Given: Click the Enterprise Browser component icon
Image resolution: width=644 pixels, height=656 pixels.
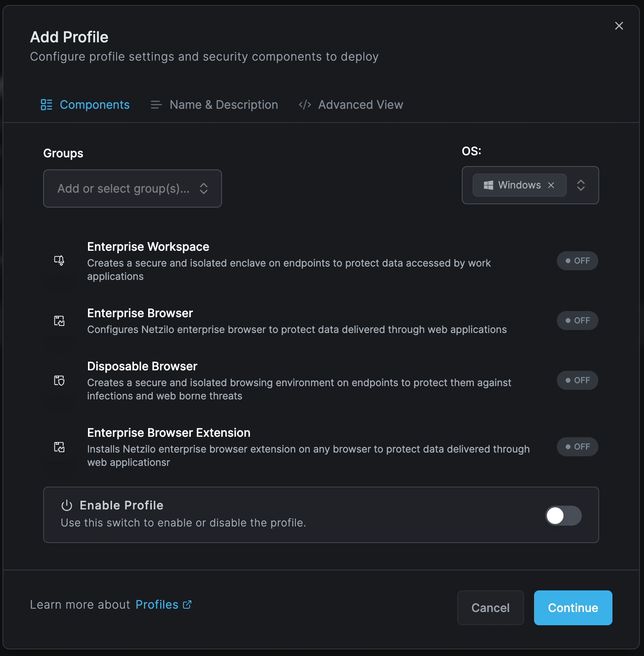Looking at the screenshot, I should (59, 321).
